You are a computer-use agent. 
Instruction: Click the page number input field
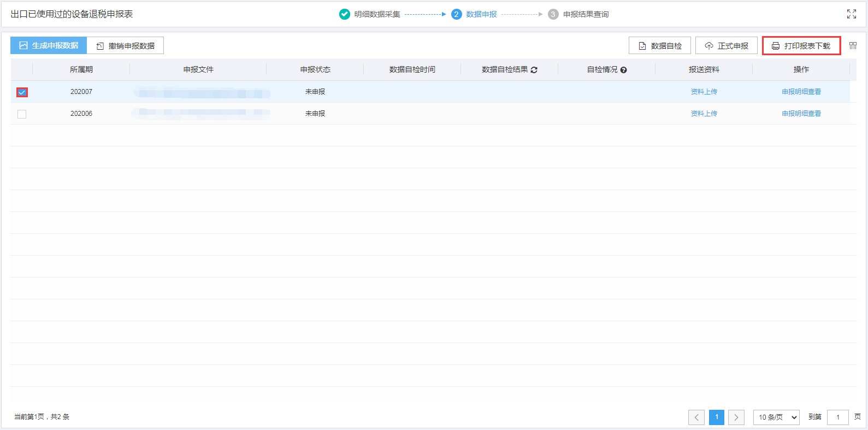click(837, 417)
